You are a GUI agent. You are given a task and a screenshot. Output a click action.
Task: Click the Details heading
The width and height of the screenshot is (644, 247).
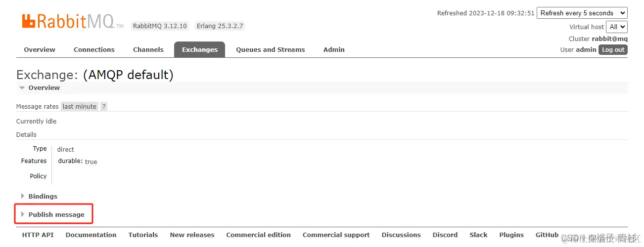point(26,134)
